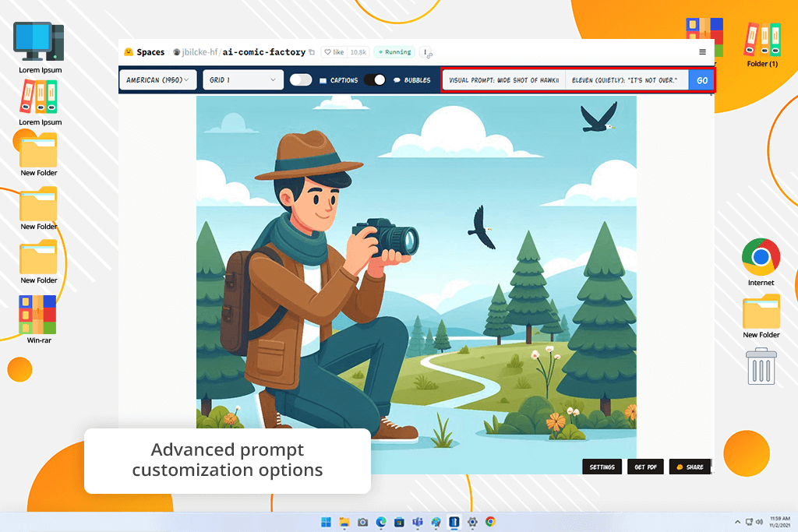
Task: Launch Chrome from the taskbar
Action: pos(491,522)
